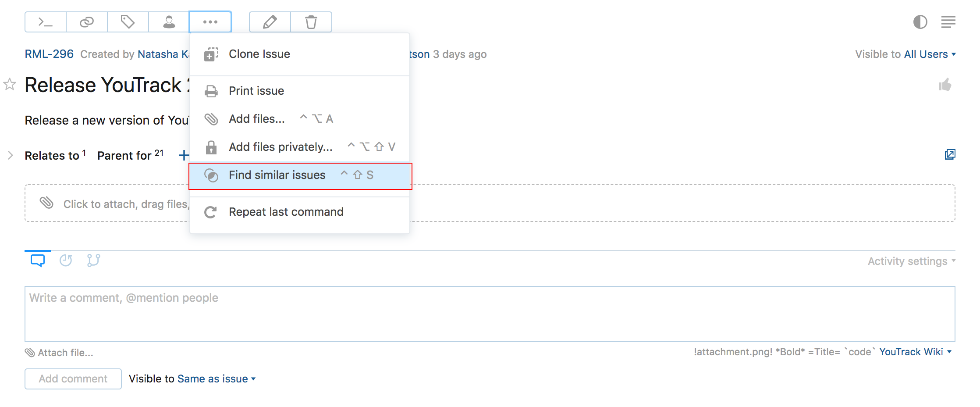Image resolution: width=980 pixels, height=407 pixels.
Task: Delete issue with the trash icon
Action: click(x=311, y=22)
